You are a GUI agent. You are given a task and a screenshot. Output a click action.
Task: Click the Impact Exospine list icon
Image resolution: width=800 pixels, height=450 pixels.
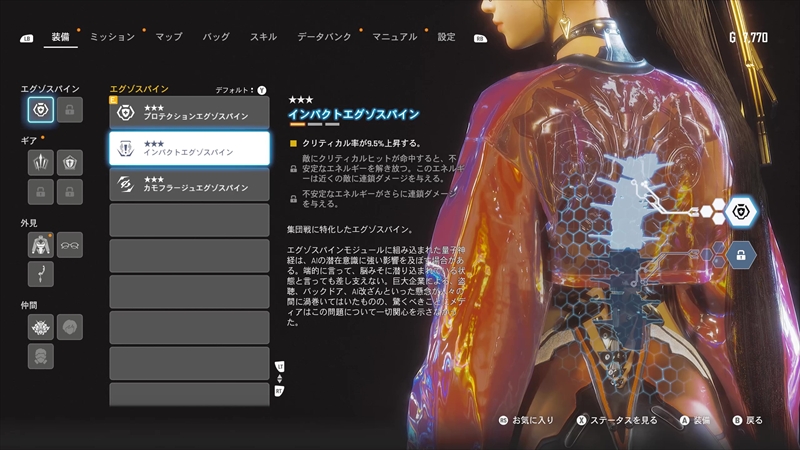point(126,148)
